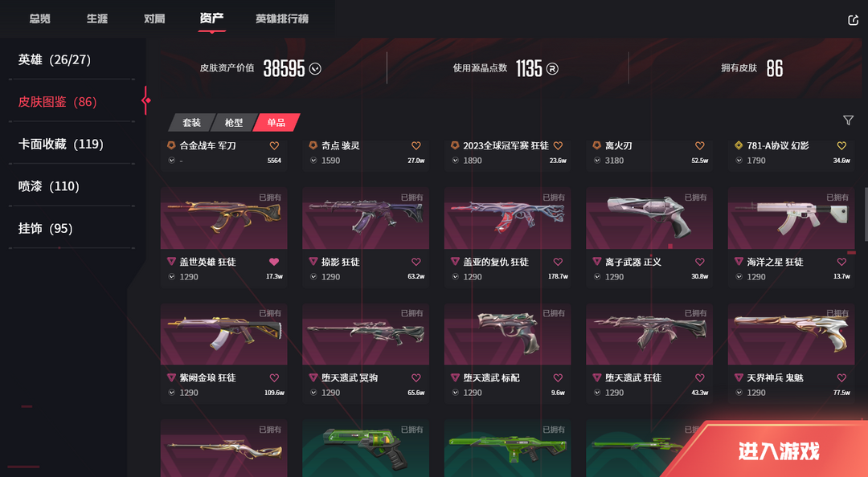Open the filter funnel icon
Screen dimensions: 868x477
click(848, 120)
